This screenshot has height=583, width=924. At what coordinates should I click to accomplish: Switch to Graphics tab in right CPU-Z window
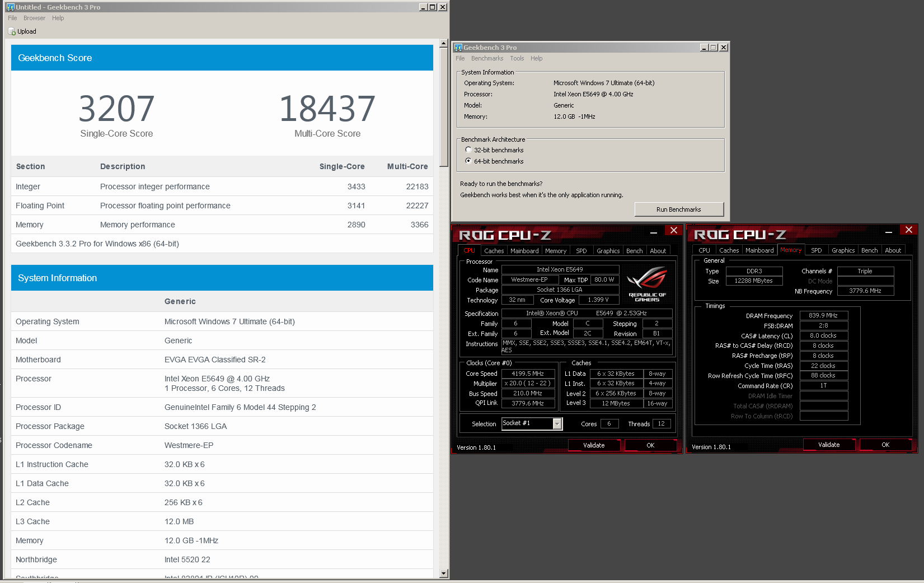(843, 250)
